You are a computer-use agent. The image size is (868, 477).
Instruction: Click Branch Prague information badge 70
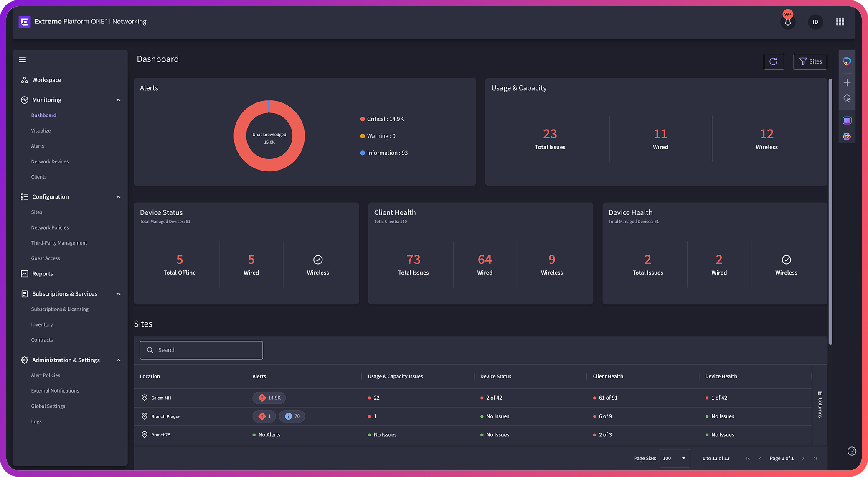coord(292,416)
